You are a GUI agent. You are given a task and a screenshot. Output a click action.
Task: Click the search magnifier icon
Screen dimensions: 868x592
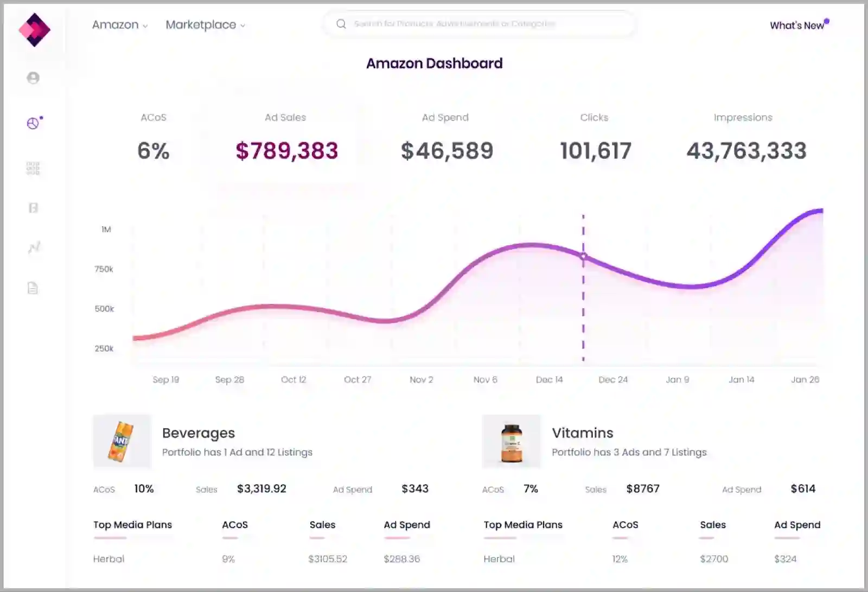click(341, 24)
